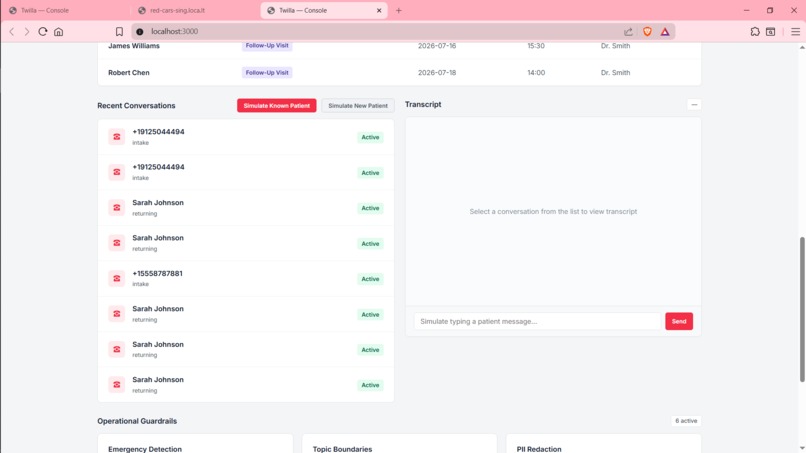Open the first +19125044494 intake conversation
The width and height of the screenshot is (806, 453).
coord(246,137)
